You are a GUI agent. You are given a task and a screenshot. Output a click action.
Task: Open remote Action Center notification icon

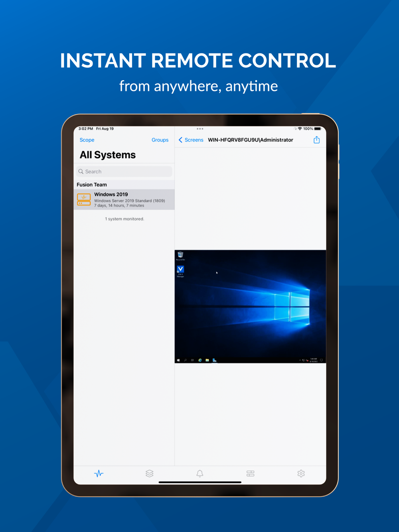[321, 360]
